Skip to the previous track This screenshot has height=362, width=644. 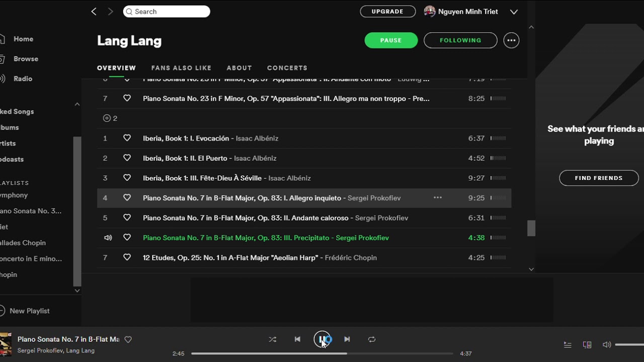coord(297,339)
